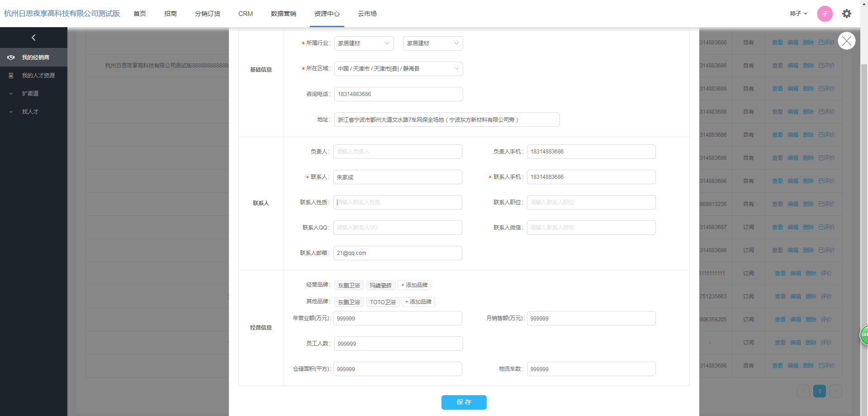The height and width of the screenshot is (416, 868).
Task: Click the 保存 save button
Action: 464,402
